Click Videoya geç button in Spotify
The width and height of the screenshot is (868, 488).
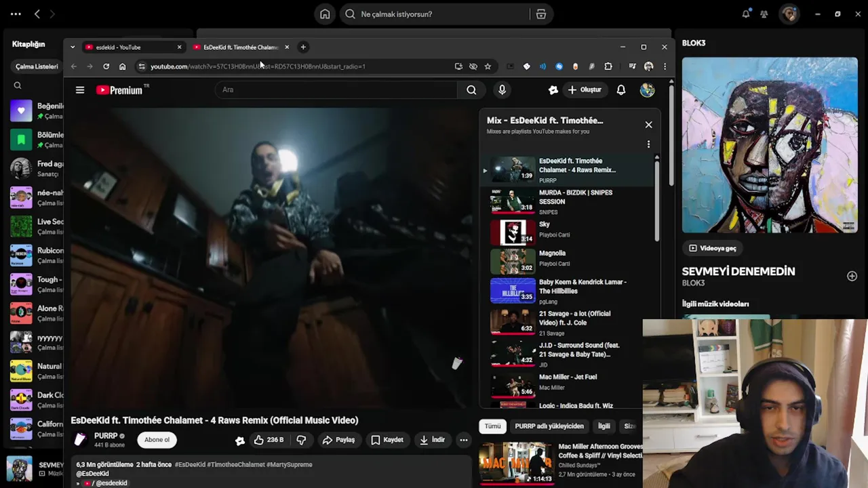click(712, 248)
